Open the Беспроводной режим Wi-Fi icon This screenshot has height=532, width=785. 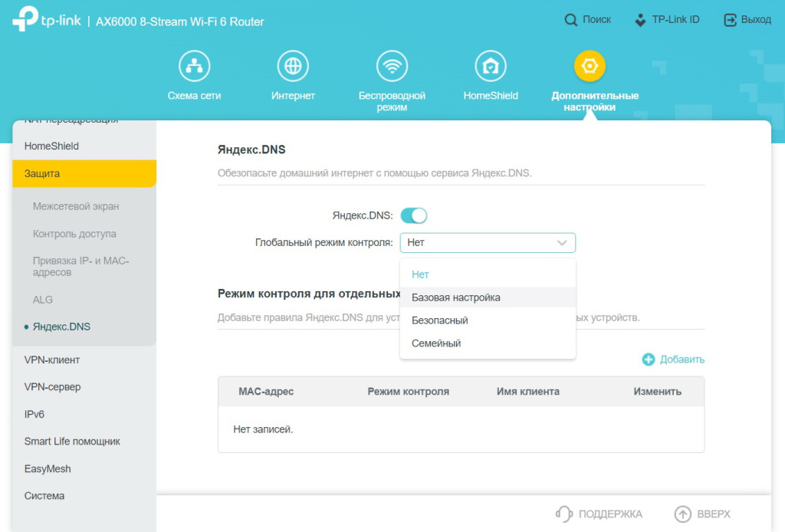pyautogui.click(x=392, y=66)
